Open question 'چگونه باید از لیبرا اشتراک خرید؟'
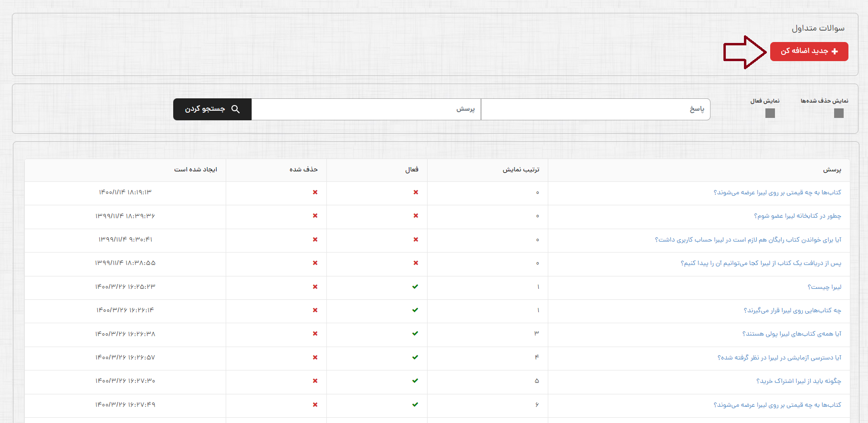 tap(798, 381)
